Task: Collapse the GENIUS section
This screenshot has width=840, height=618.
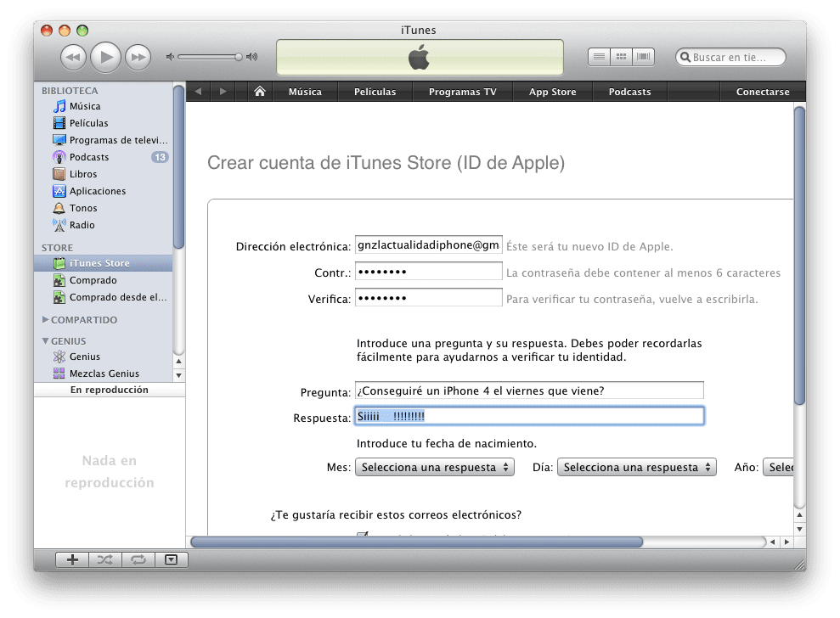Action: click(46, 341)
